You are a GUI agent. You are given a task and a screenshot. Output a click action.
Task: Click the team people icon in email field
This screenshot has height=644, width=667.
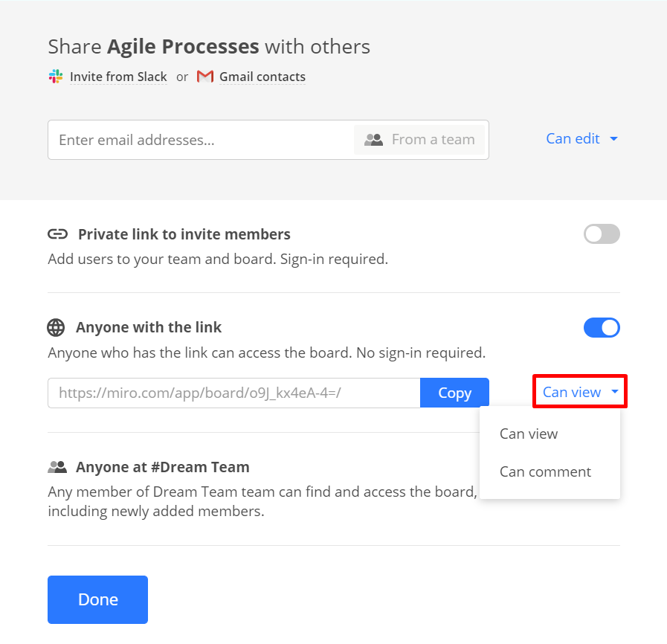(x=373, y=140)
